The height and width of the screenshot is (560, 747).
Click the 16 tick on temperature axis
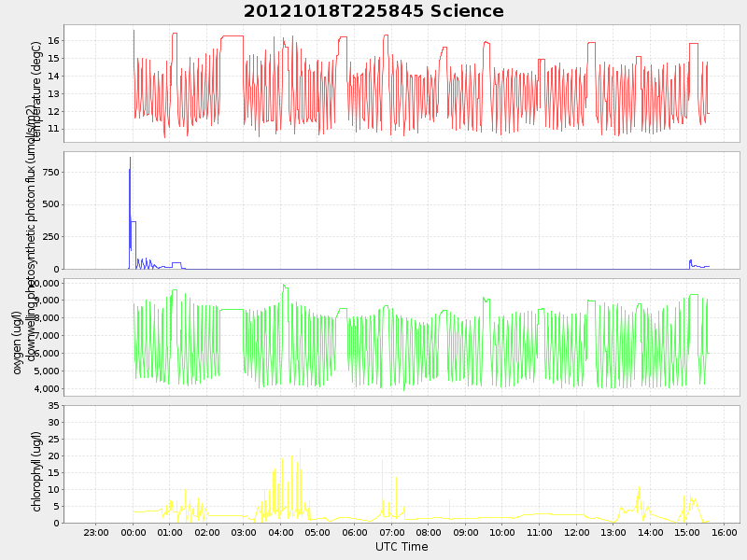coord(53,41)
